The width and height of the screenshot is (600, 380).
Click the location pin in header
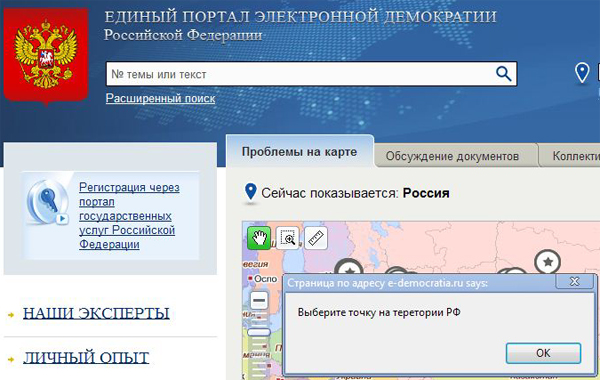[x=582, y=73]
